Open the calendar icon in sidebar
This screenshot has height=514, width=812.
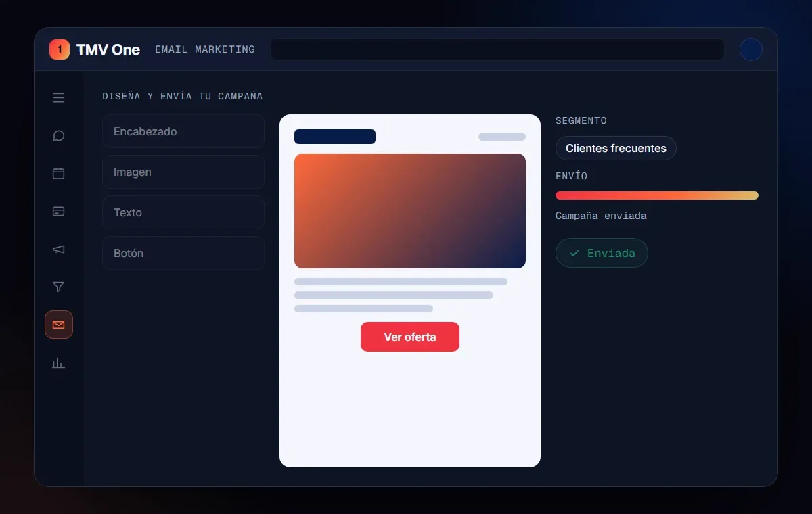coord(59,174)
